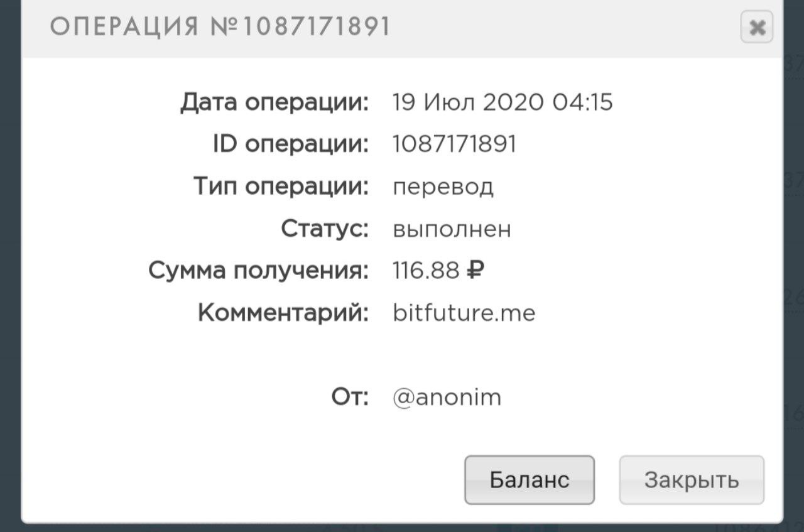The height and width of the screenshot is (532, 804).
Task: Click the Тип операции label
Action: tap(281, 187)
